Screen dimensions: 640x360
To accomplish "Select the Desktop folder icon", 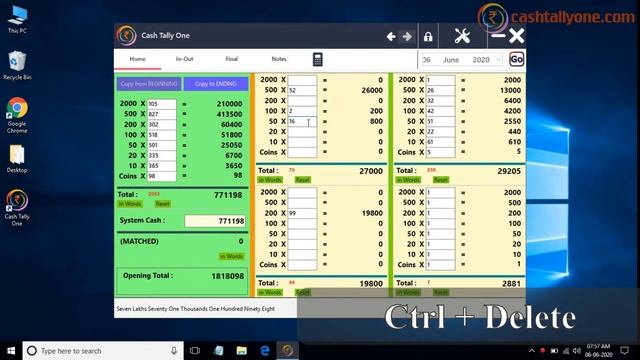I will point(17,159).
